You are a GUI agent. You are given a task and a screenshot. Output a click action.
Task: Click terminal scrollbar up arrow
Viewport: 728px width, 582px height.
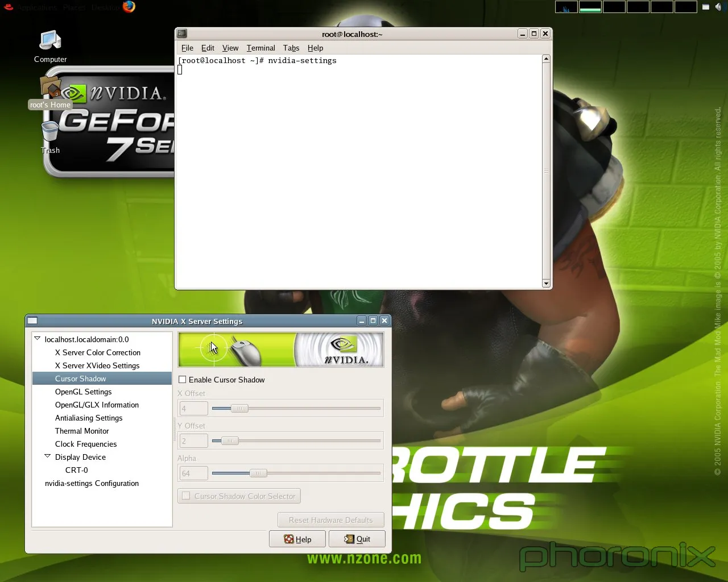pyautogui.click(x=546, y=59)
